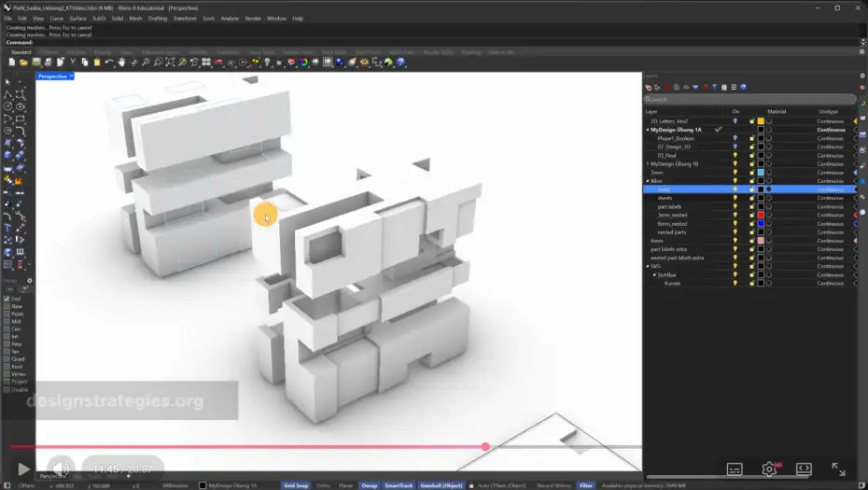Click the Cut scissors icon

click(73, 63)
